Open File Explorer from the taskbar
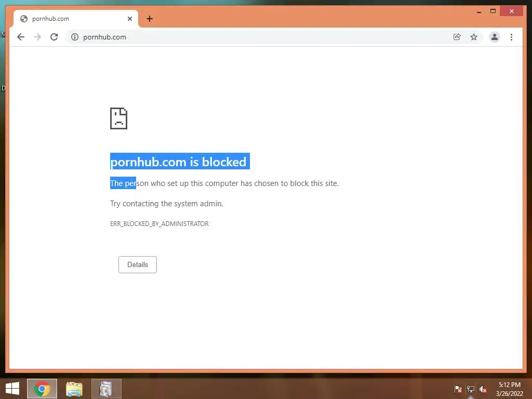Image resolution: width=532 pixels, height=399 pixels. click(x=74, y=389)
